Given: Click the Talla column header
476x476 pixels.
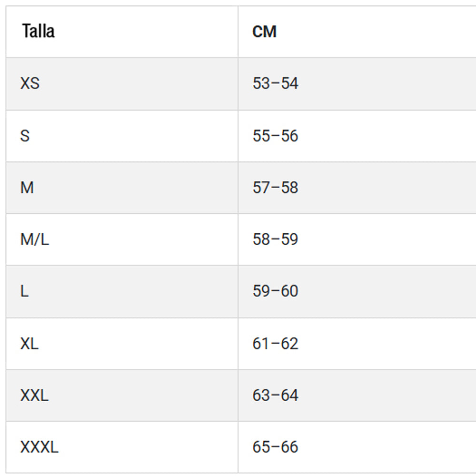Looking at the screenshot, I should [38, 31].
